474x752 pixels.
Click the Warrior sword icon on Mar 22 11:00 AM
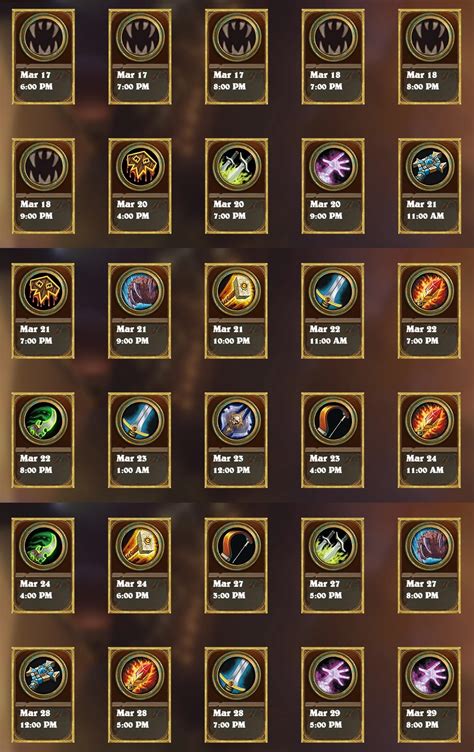[333, 292]
